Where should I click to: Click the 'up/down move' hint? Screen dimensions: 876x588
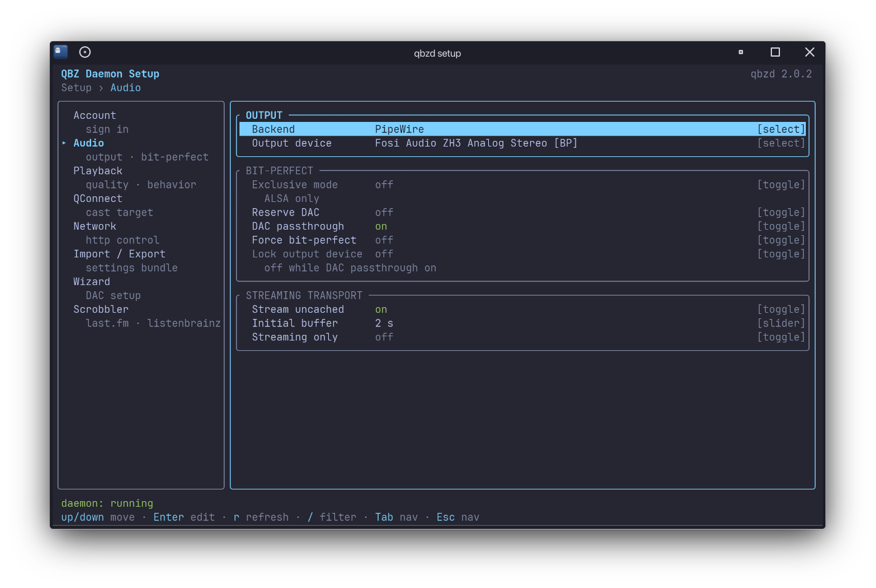tap(98, 517)
